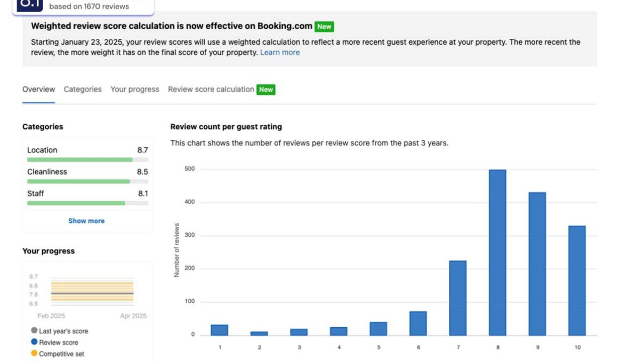Click the New badge on Review score calculation
This screenshot has height=362, width=644.
(266, 89)
